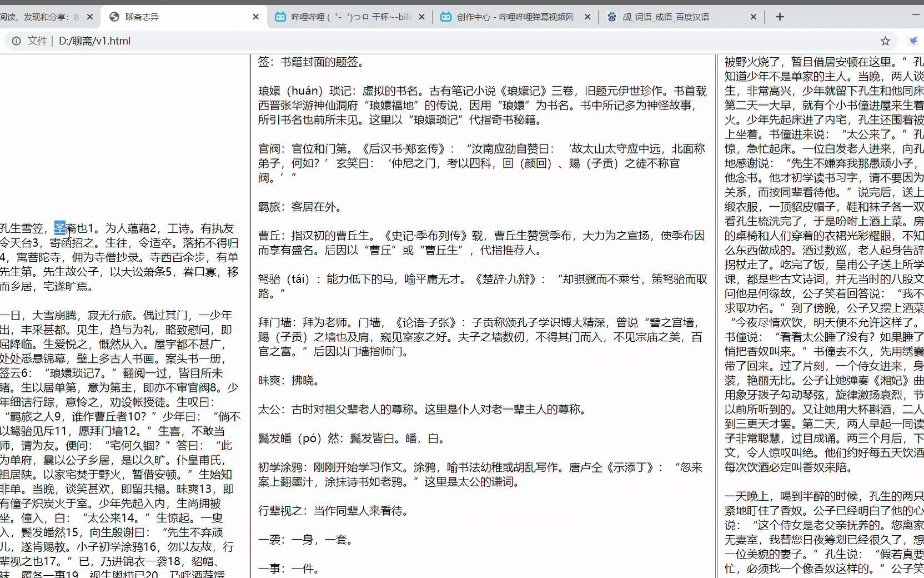This screenshot has width=924, height=578.
Task: Click the line starting 一日，大雪崩腾 in left column
Action: (116, 316)
